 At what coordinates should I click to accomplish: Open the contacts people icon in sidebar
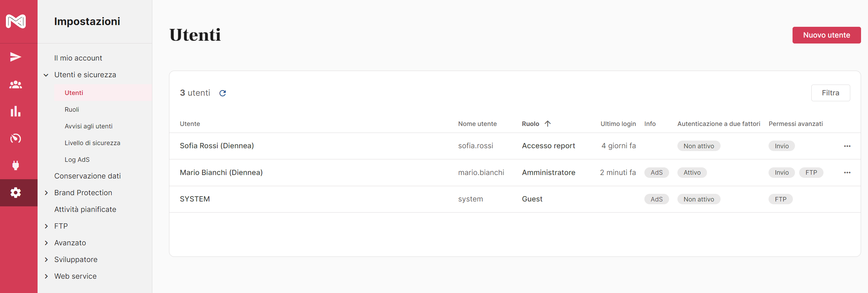16,85
